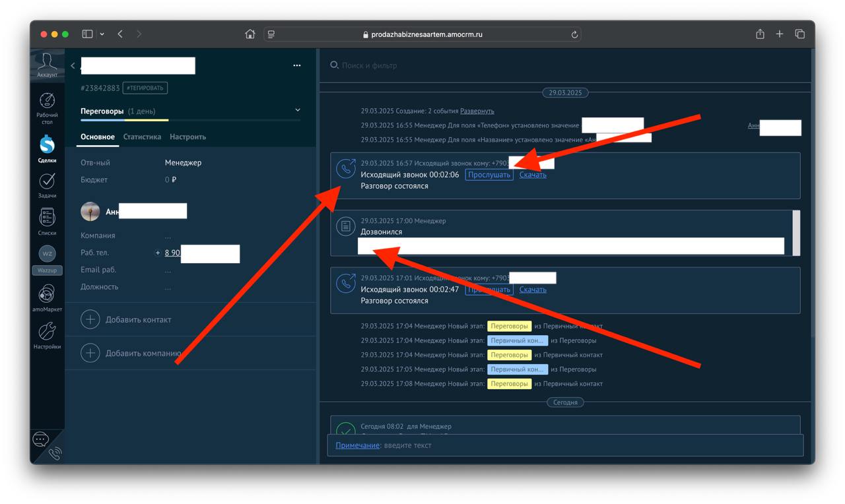This screenshot has width=845, height=504.
Task: Open Задачи section
Action: click(47, 185)
